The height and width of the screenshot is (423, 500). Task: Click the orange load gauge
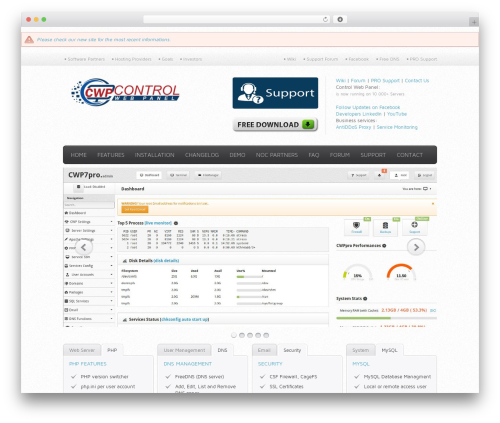click(x=401, y=272)
